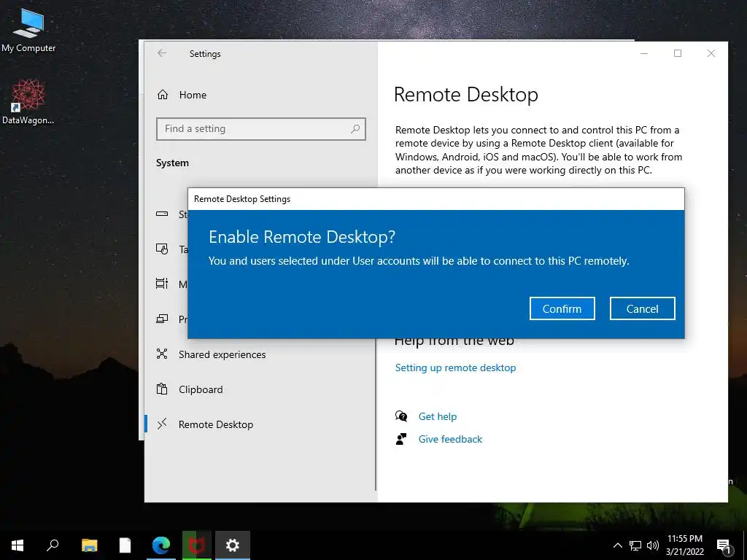Click the Storage drive icon in sidebar
The image size is (747, 560).
click(162, 214)
